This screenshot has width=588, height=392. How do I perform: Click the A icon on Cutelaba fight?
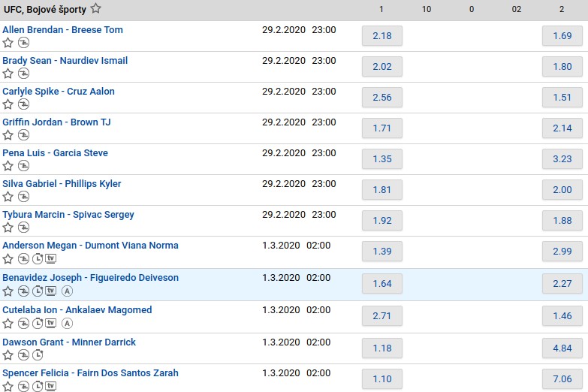pos(67,324)
